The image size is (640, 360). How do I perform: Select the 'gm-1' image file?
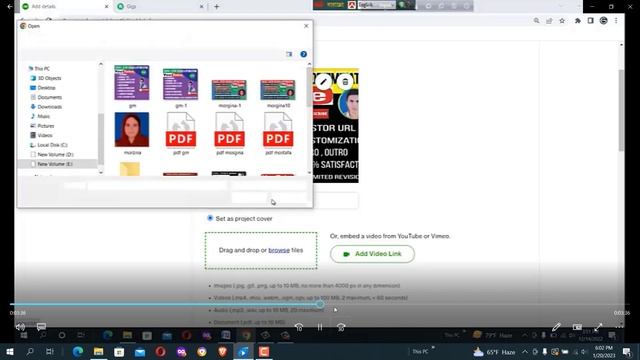180,88
